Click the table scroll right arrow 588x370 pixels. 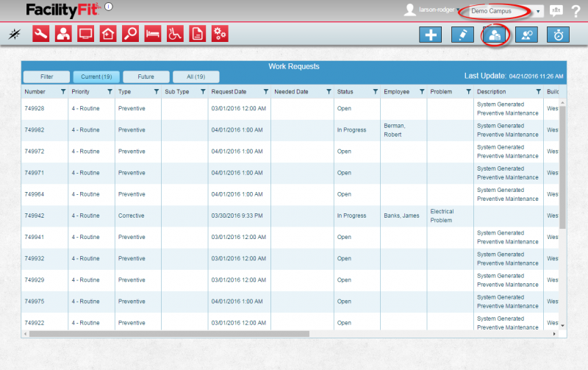click(554, 334)
